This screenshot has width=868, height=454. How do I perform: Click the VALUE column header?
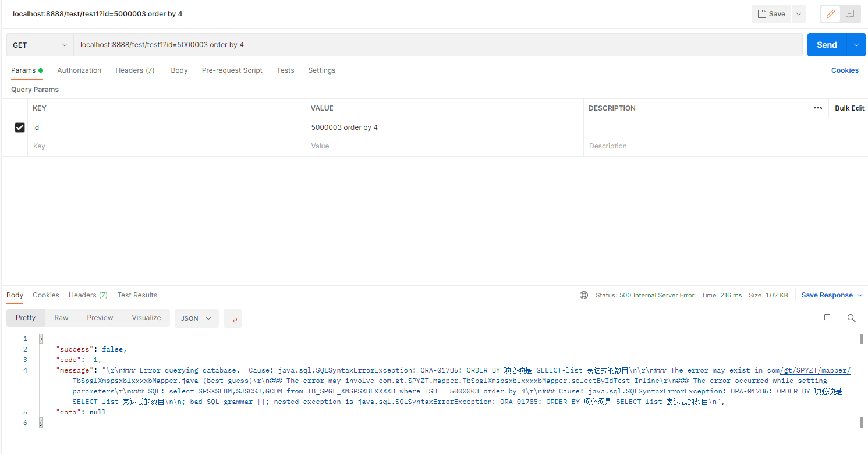coord(322,108)
